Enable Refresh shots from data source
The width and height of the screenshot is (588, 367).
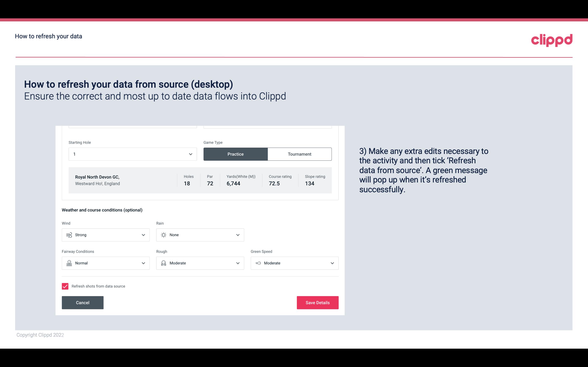[65, 286]
